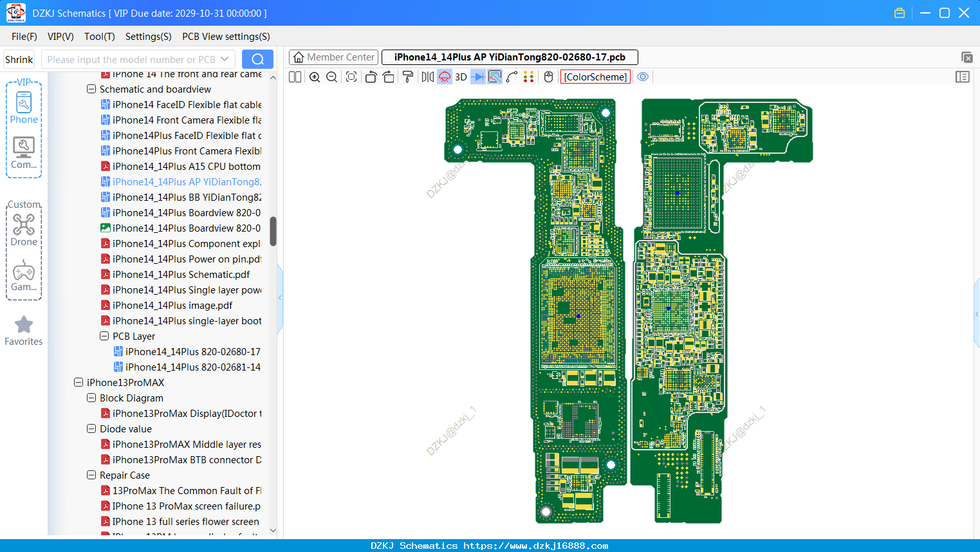Collapse the left panel via edge handle

tap(280, 298)
